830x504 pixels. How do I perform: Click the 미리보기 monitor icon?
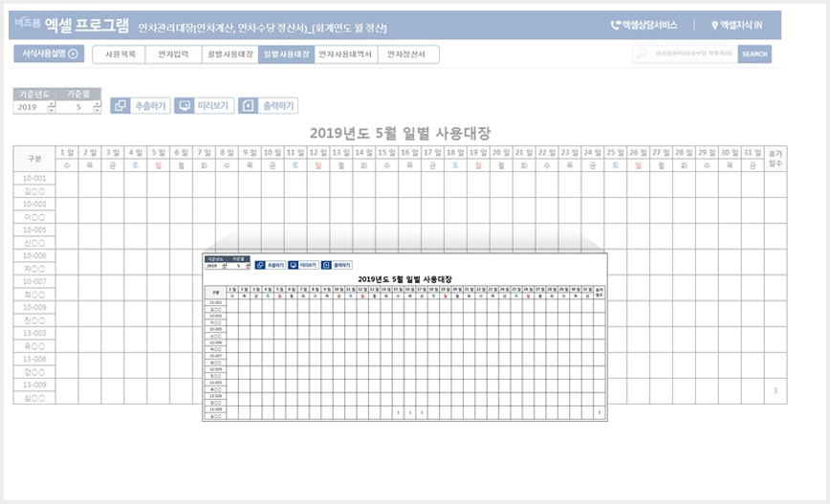185,106
